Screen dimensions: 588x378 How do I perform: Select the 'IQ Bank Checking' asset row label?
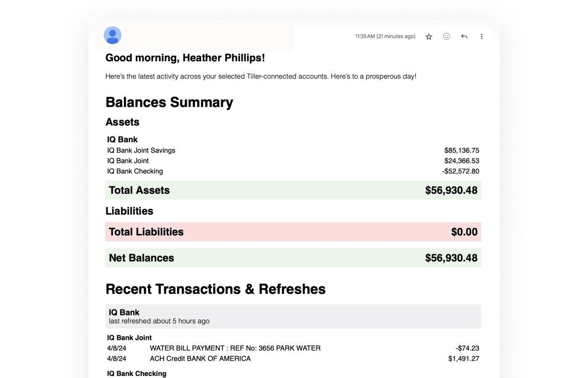[135, 171]
